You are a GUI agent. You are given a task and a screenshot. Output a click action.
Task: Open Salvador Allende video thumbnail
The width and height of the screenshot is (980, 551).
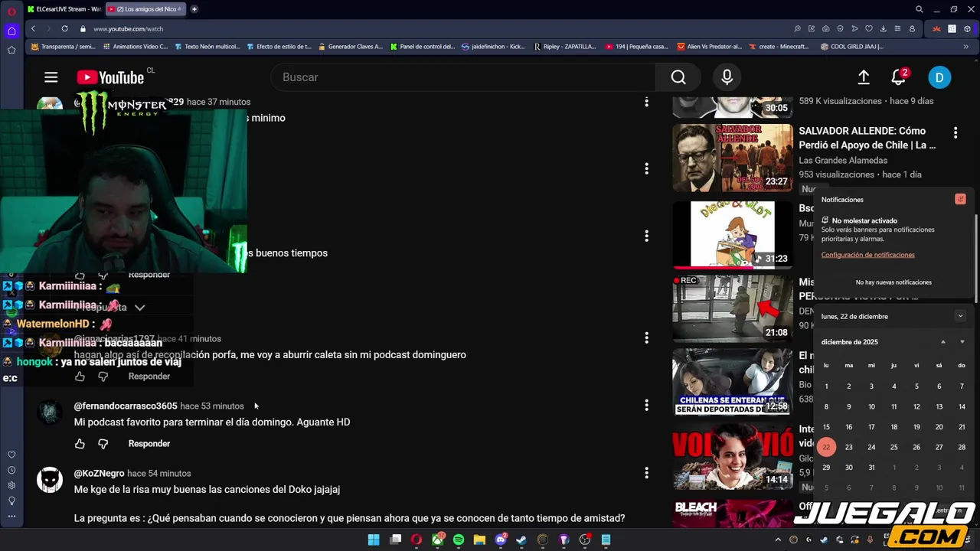pyautogui.click(x=733, y=158)
